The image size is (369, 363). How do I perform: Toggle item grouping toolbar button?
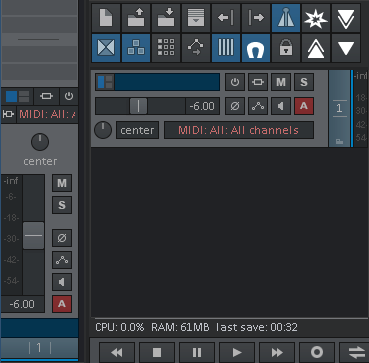136,48
